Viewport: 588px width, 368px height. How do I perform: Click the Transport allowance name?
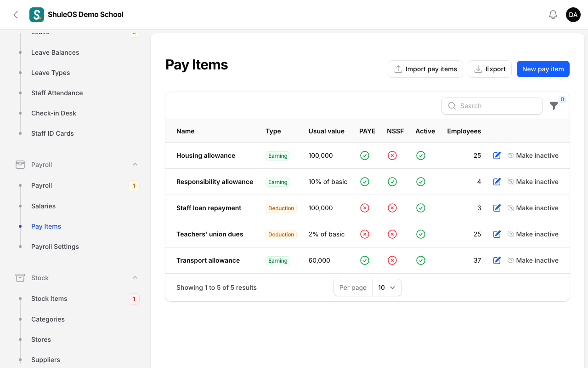(x=208, y=260)
